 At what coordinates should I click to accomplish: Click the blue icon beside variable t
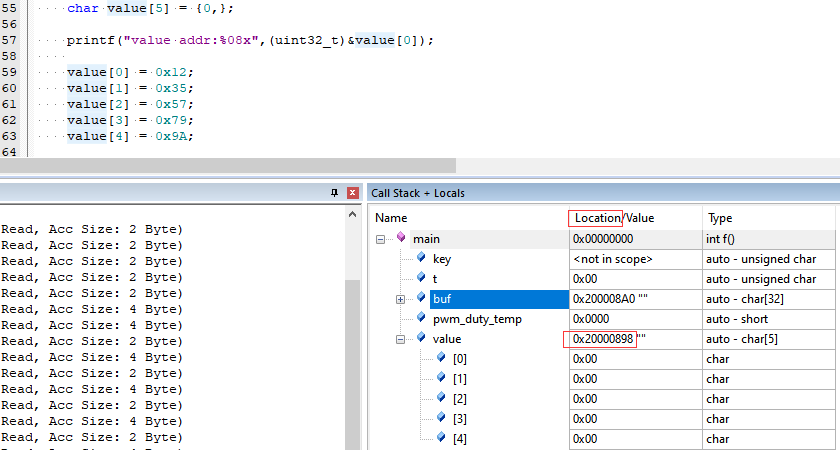click(421, 278)
